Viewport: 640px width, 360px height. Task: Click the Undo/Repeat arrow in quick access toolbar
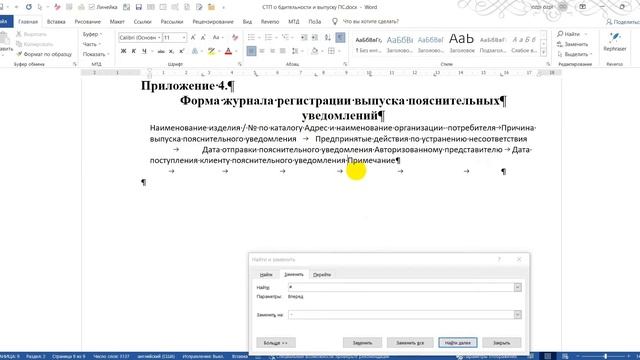coord(29,7)
